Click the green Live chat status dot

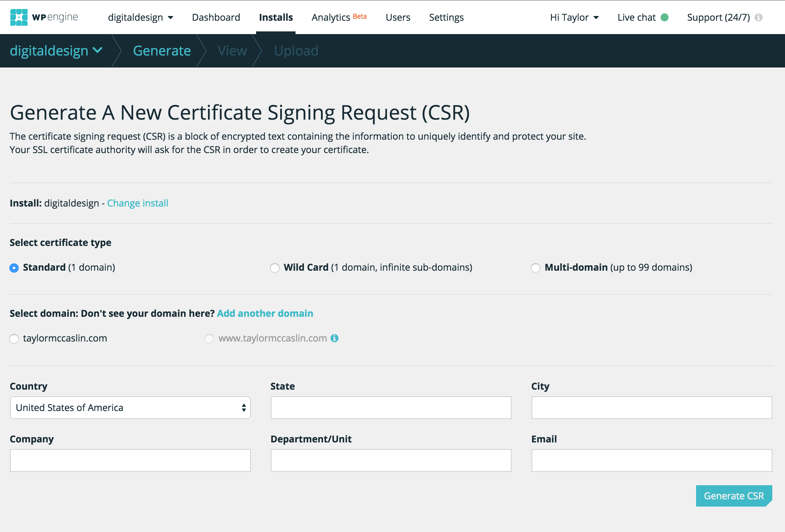coord(664,17)
